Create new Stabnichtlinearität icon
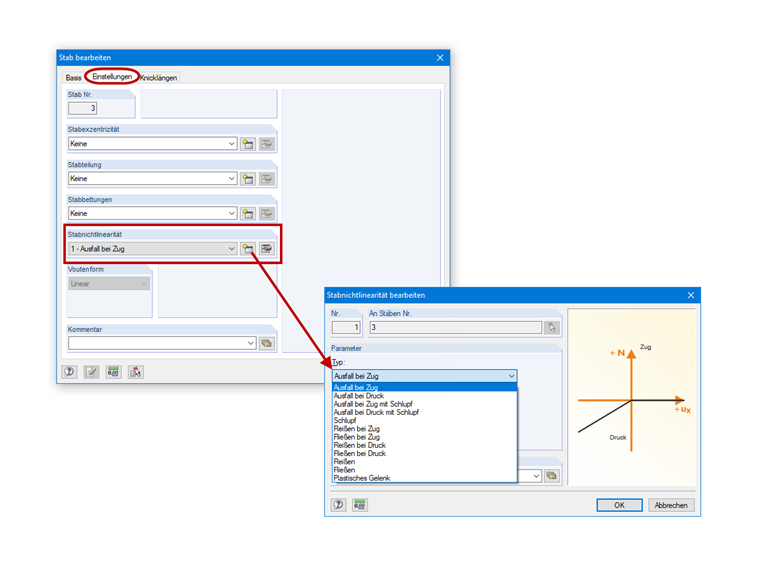Image resolution: width=760 pixels, height=570 pixels. pos(248,249)
